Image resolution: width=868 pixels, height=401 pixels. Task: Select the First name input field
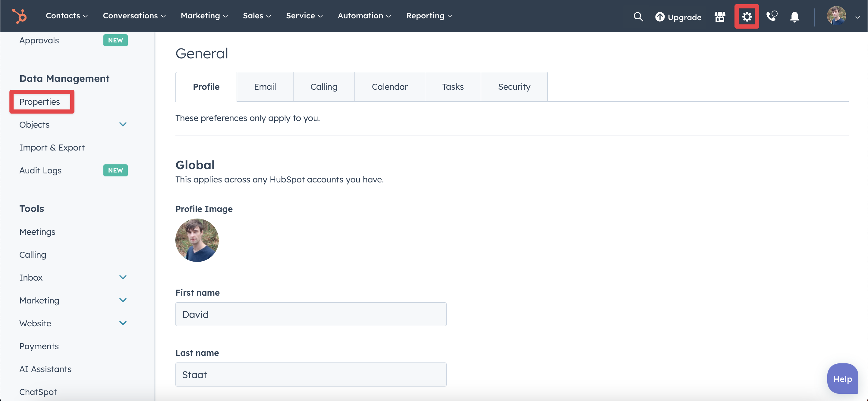311,314
